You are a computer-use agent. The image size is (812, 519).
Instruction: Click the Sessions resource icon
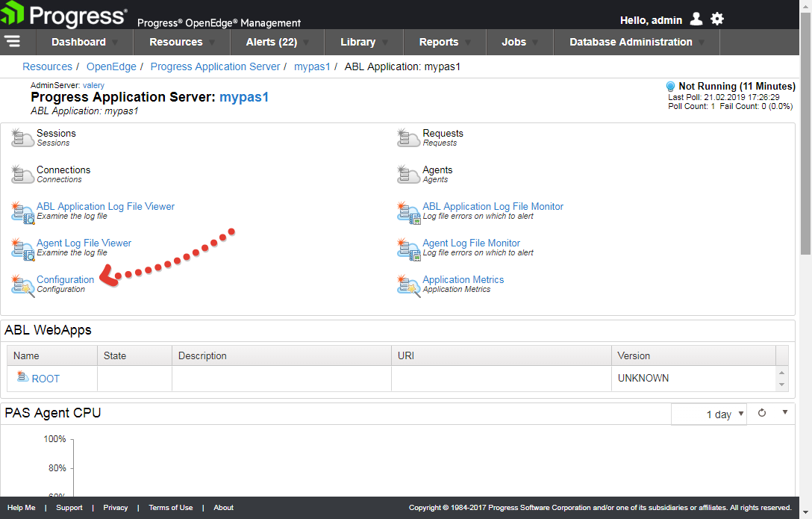click(22, 137)
